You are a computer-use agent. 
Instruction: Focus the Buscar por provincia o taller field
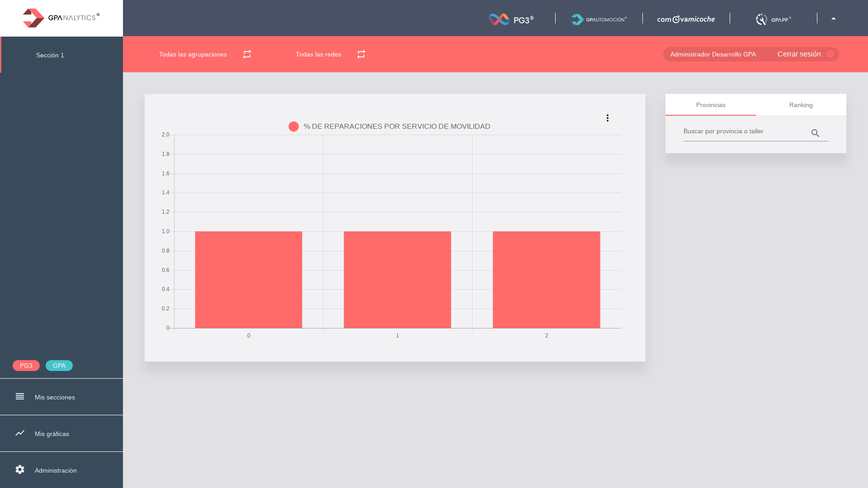[x=744, y=131]
